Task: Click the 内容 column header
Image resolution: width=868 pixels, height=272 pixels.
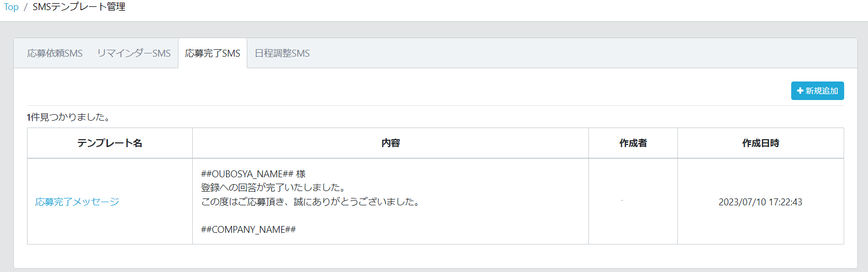Action: pos(390,143)
